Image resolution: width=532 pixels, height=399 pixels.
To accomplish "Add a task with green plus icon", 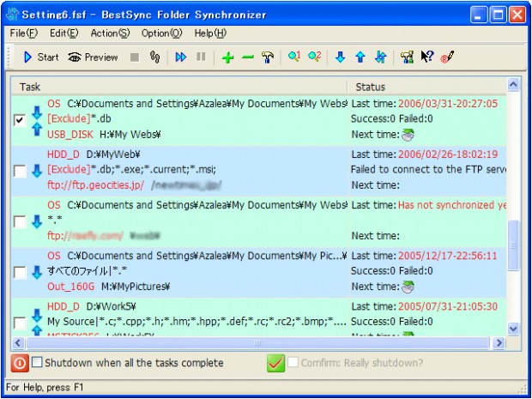I will (227, 57).
